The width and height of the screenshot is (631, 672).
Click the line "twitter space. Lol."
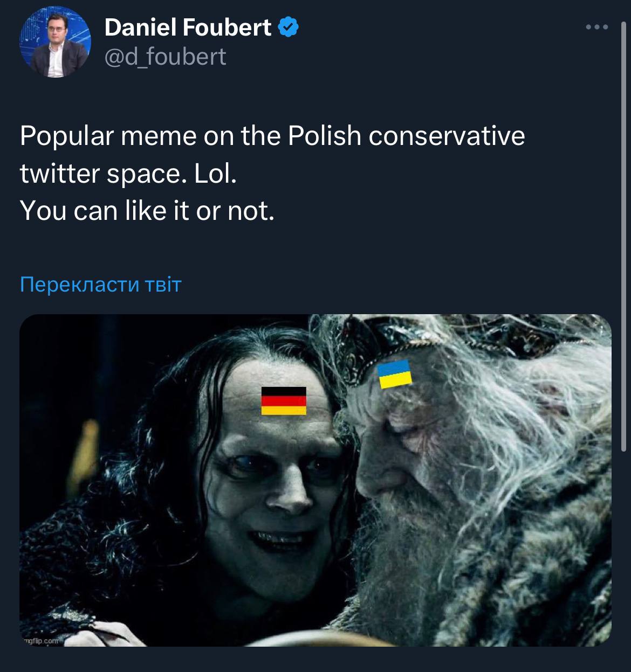pos(128,174)
